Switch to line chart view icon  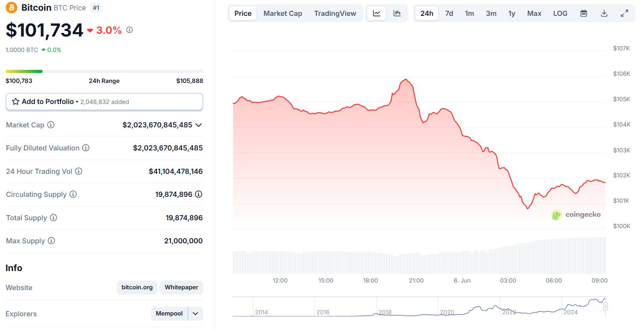(376, 13)
